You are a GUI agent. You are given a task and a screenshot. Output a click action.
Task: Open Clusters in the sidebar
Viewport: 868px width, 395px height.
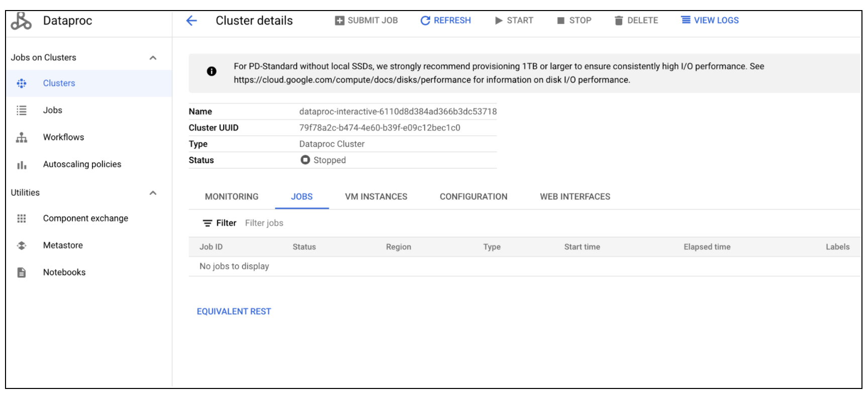coord(89,83)
